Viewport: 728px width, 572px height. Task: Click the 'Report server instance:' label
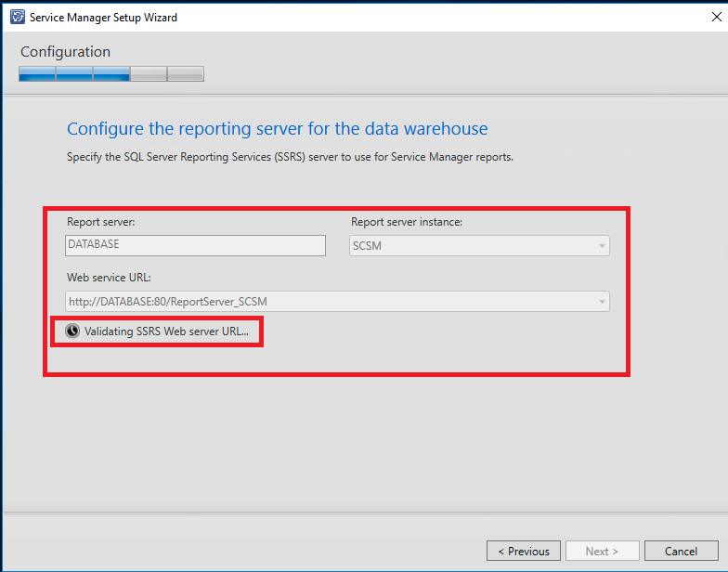tap(407, 222)
